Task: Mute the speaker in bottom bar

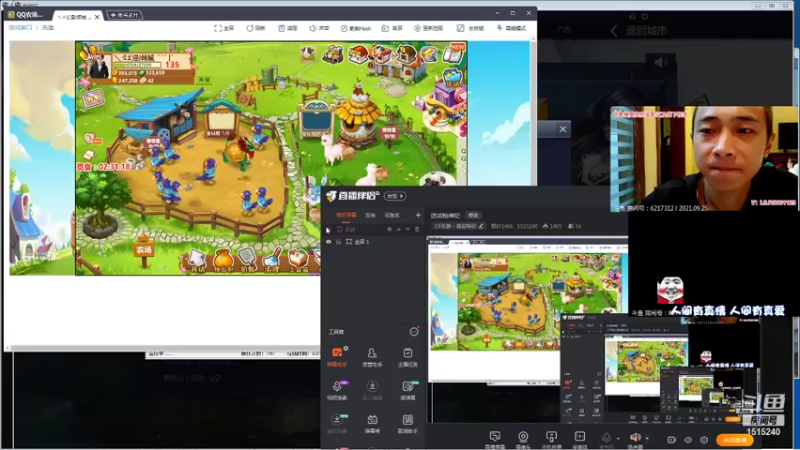Action: [635, 438]
